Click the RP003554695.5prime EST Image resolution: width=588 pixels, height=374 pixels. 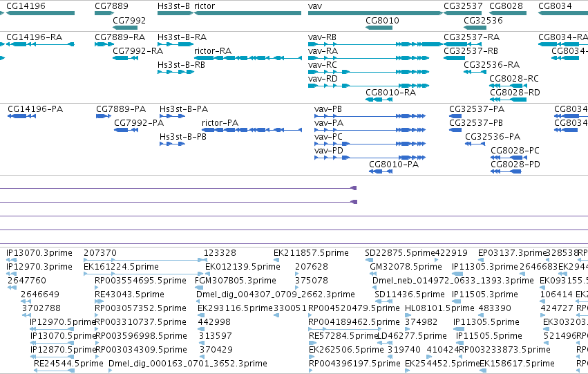coord(97,288)
